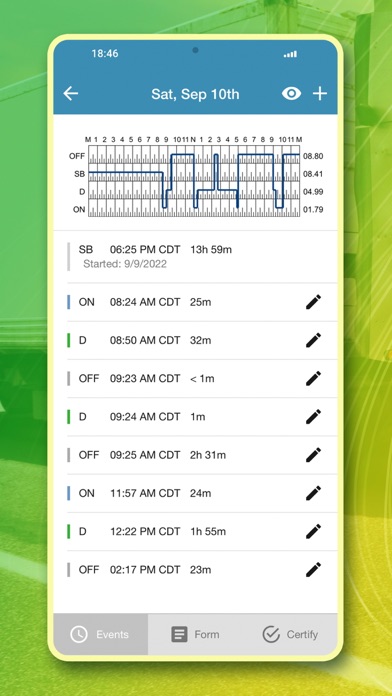This screenshot has width=392, height=696.
Task: Tap the hours-of-service log graph
Action: [x=194, y=181]
